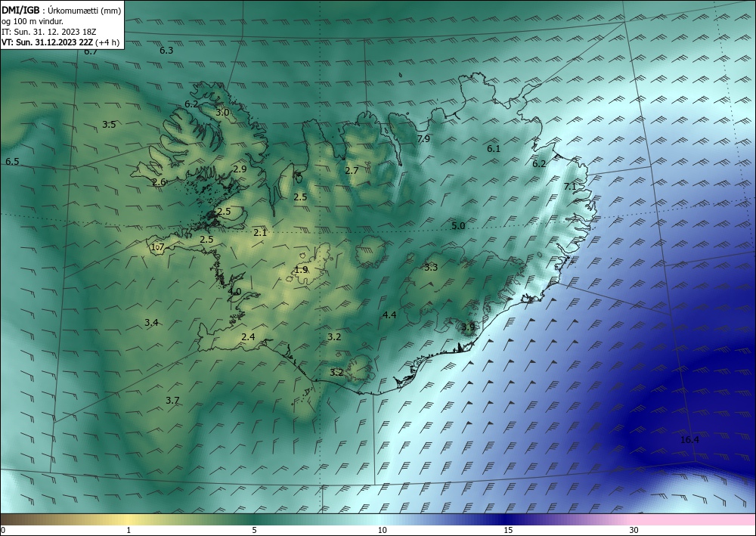Click the 4.4 value in the south interior
Image resolution: width=756 pixels, height=536 pixels.
(x=389, y=314)
